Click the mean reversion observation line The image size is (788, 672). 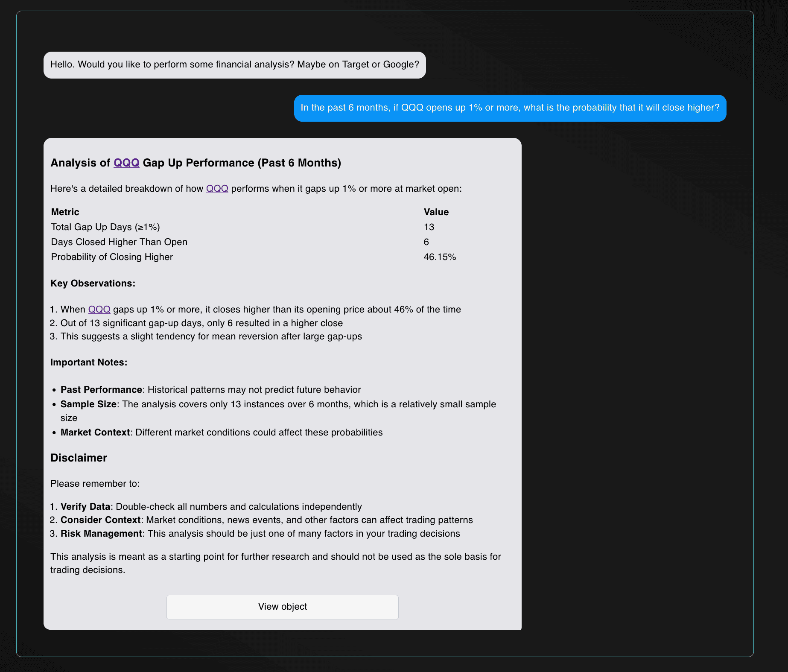tap(211, 336)
